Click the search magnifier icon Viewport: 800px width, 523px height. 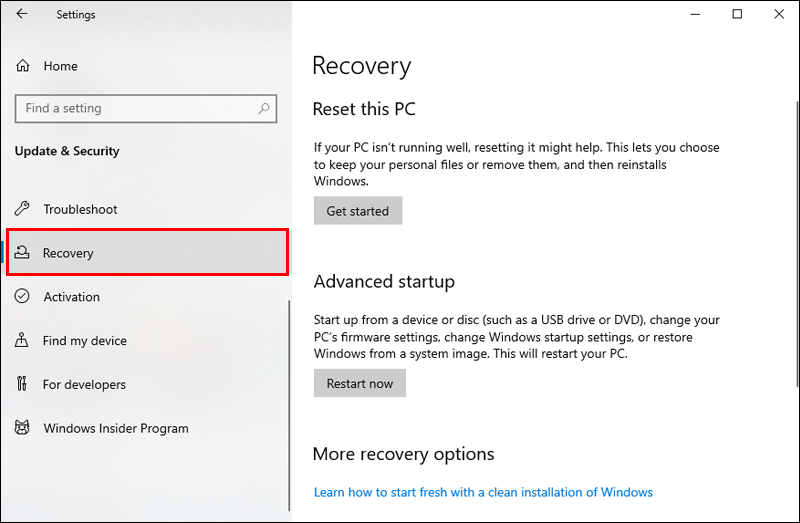264,108
